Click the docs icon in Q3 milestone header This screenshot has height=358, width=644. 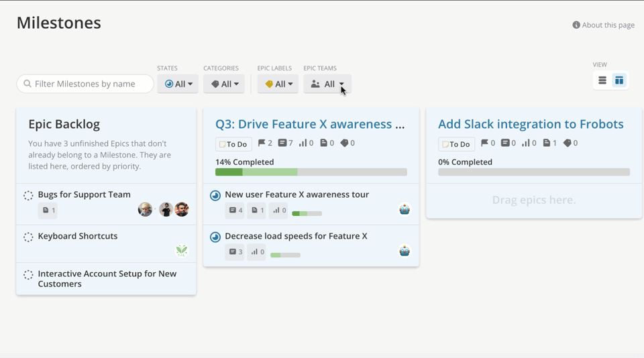(x=323, y=143)
